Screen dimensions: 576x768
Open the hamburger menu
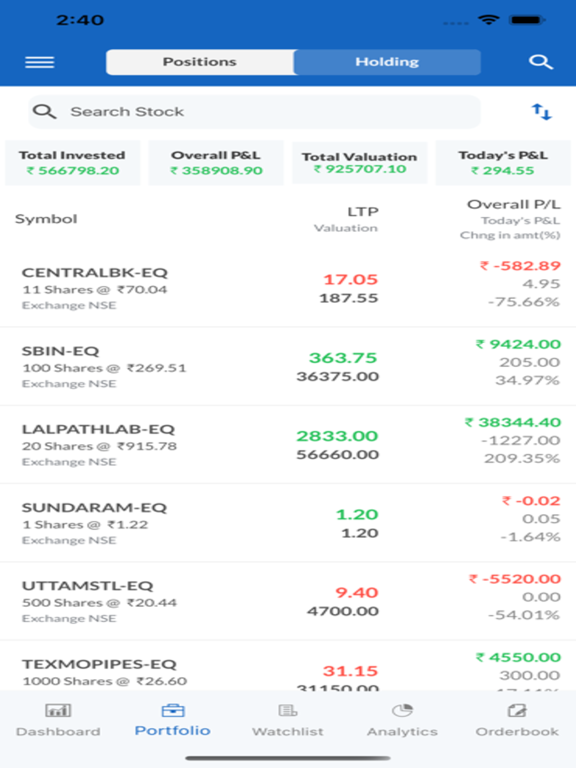[x=40, y=62]
